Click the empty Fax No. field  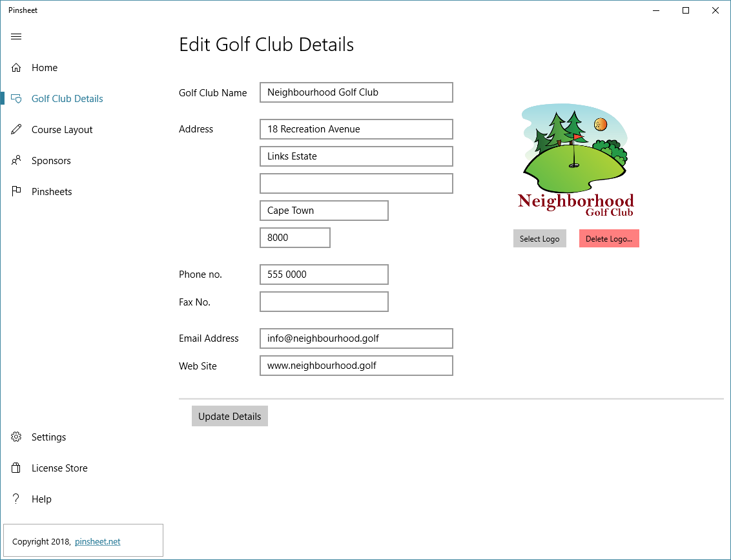tap(324, 302)
